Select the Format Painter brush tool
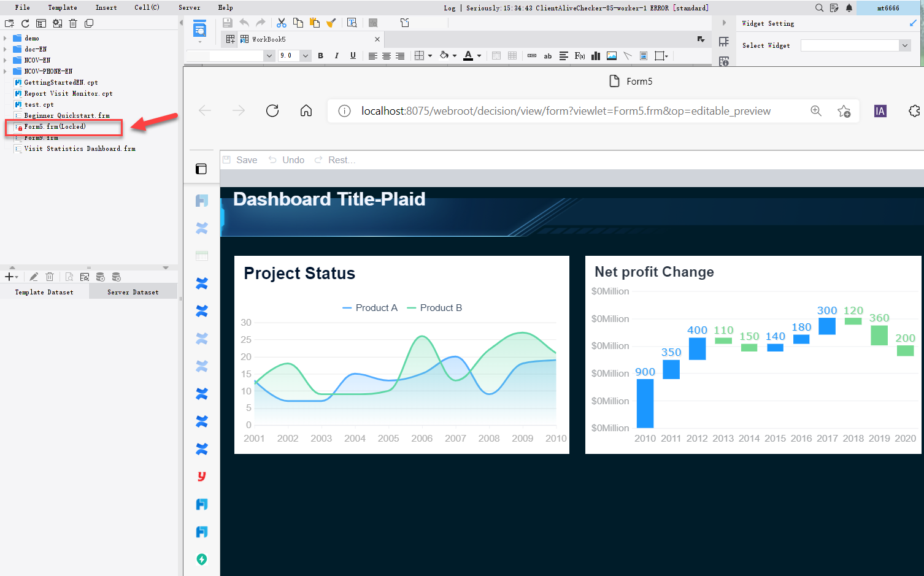The height and width of the screenshot is (576, 924). (x=331, y=22)
